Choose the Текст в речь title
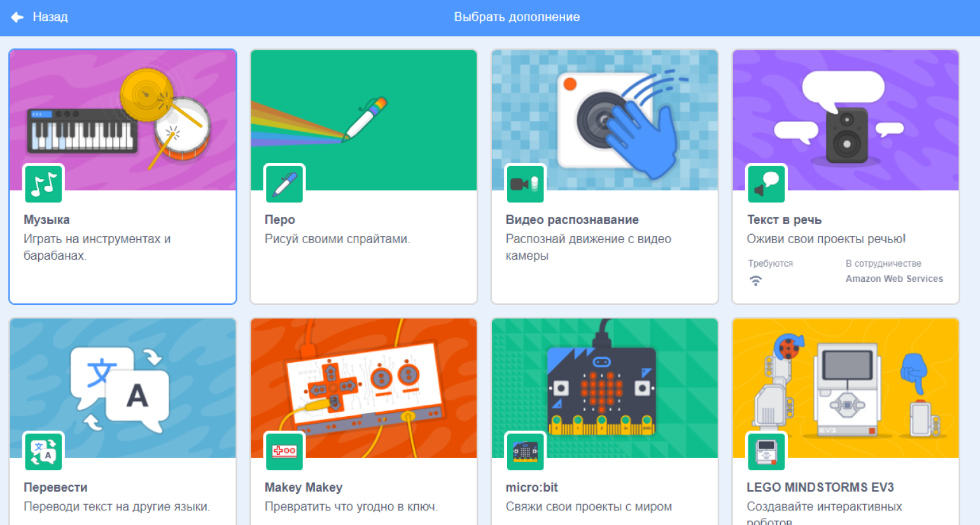 (x=784, y=220)
